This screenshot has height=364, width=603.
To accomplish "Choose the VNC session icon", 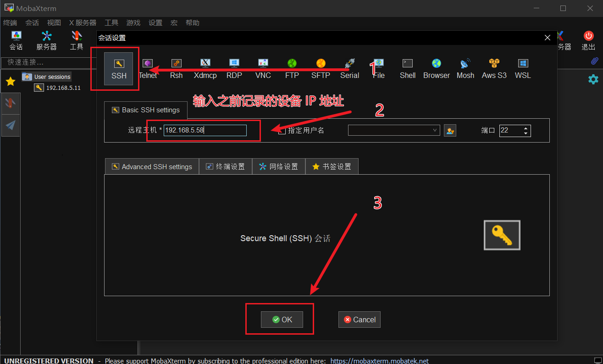I will [x=263, y=69].
